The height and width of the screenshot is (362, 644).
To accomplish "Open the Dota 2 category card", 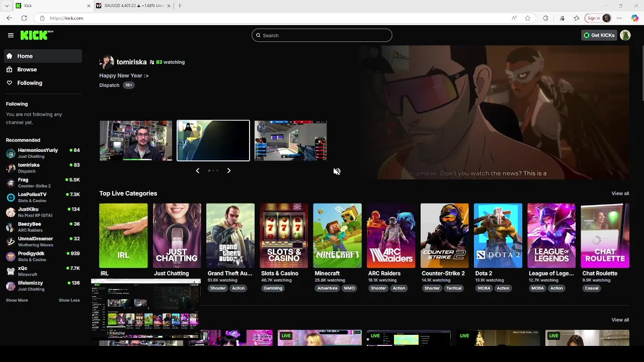I will (x=498, y=236).
